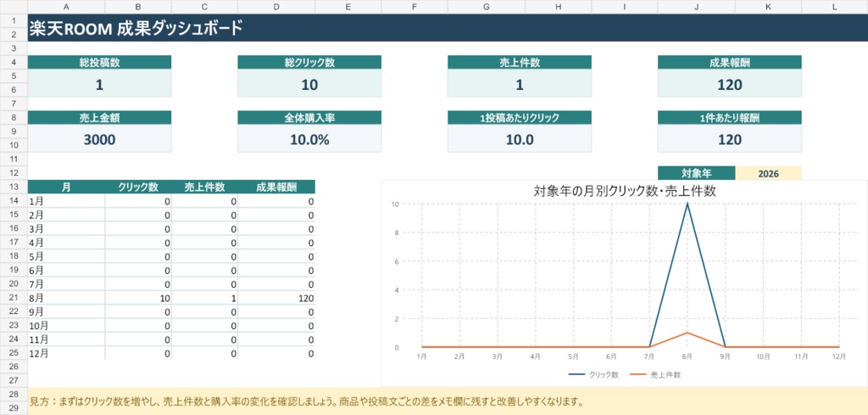This screenshot has width=868, height=415.
Task: Select the 4月 cell in the table
Action: tap(66, 242)
